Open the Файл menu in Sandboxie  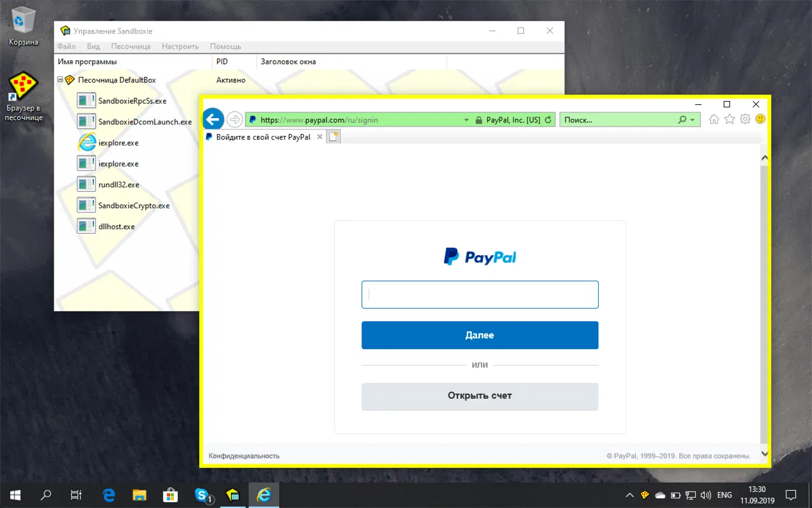66,46
